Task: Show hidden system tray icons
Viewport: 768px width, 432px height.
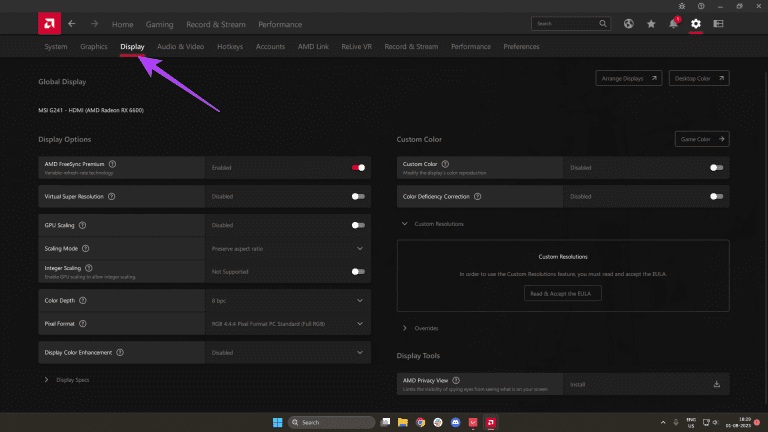Action: tap(663, 422)
